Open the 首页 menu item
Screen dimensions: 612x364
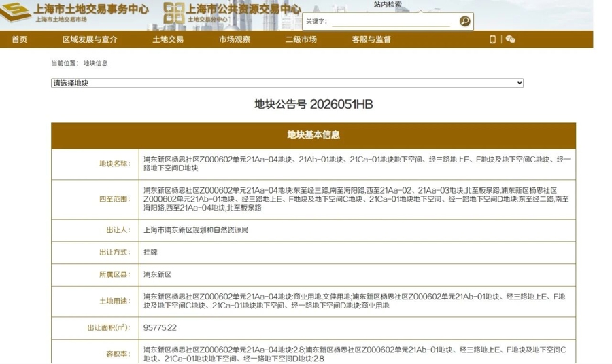pos(19,39)
